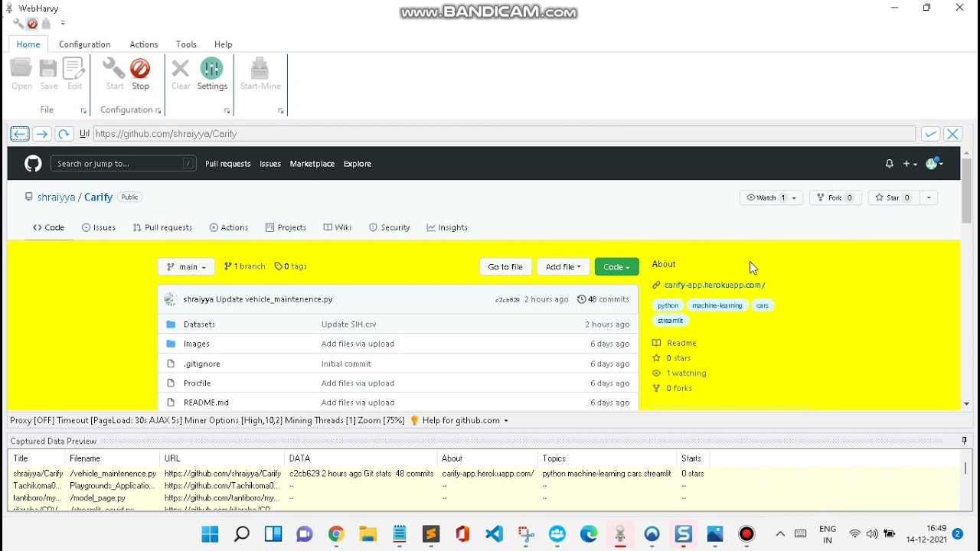
Task: Open GitHub notifications bell
Action: tap(889, 164)
